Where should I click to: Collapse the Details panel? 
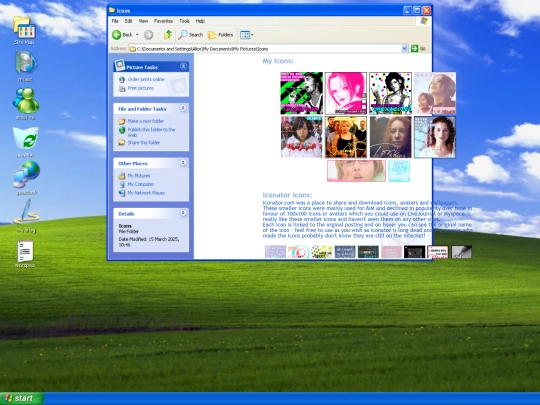tap(183, 213)
